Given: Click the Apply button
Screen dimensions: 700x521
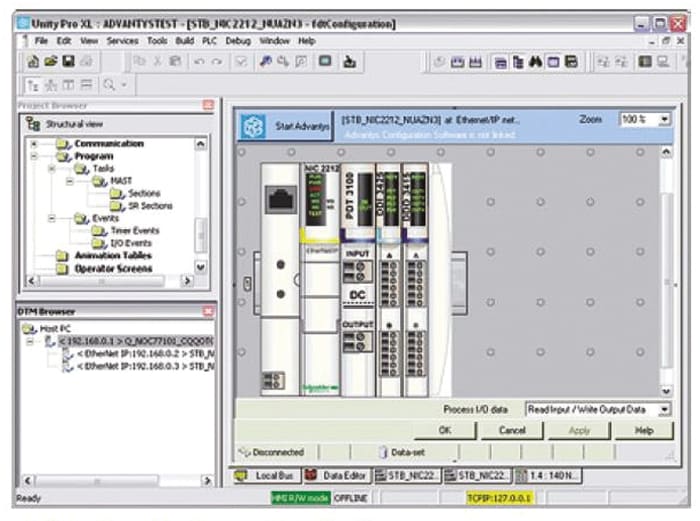Looking at the screenshot, I should (579, 430).
